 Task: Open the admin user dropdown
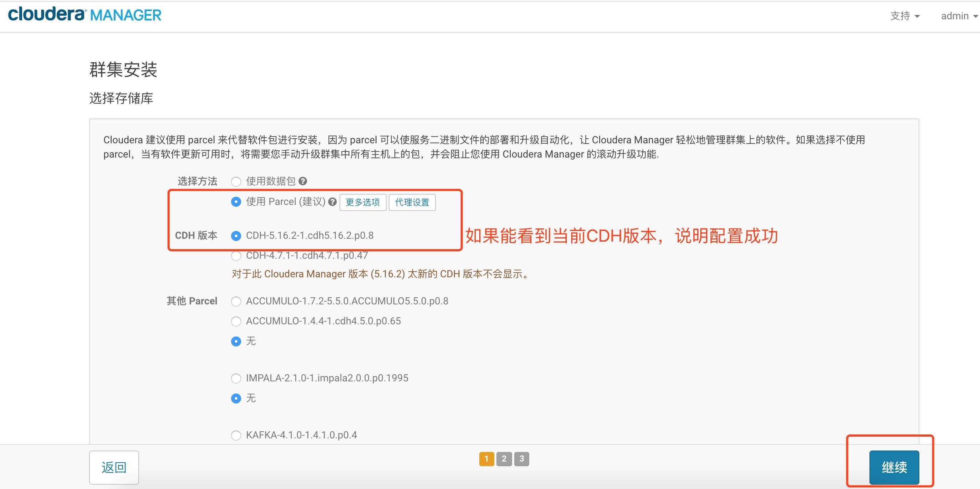point(959,16)
